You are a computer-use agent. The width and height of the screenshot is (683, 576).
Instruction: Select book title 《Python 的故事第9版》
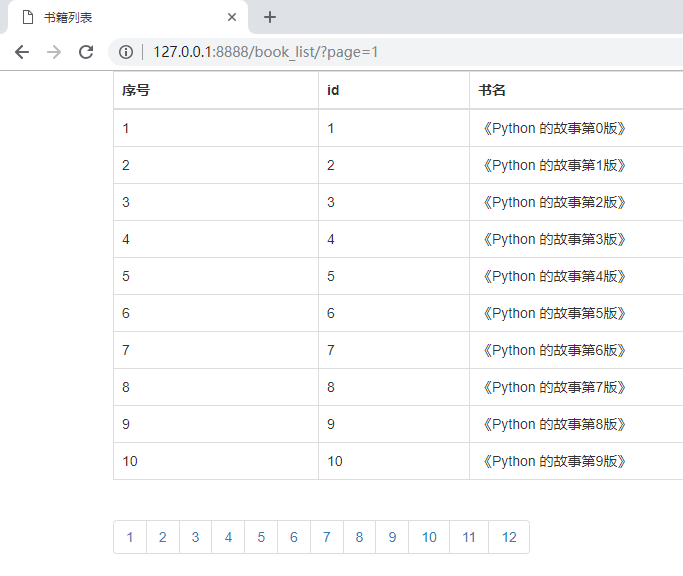554,461
